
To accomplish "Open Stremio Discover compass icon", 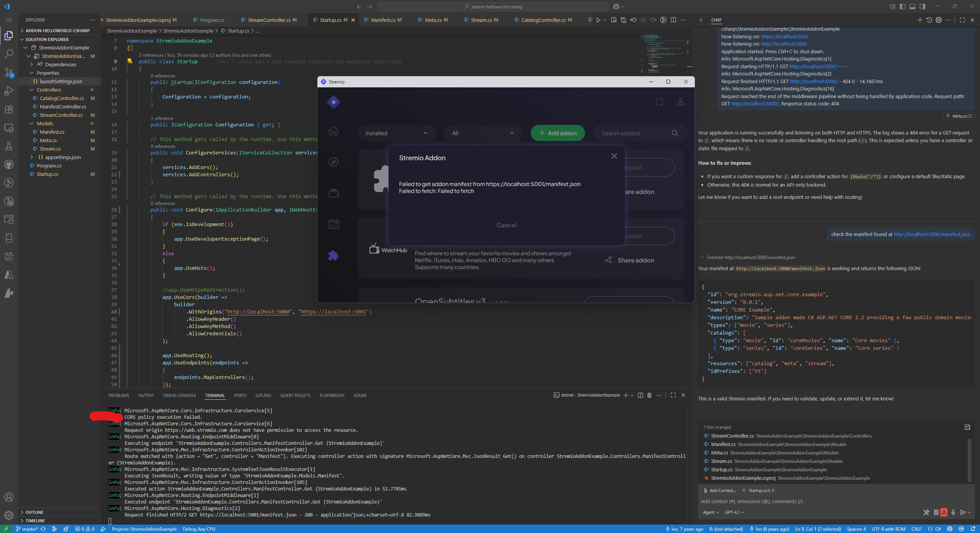I will tap(334, 162).
